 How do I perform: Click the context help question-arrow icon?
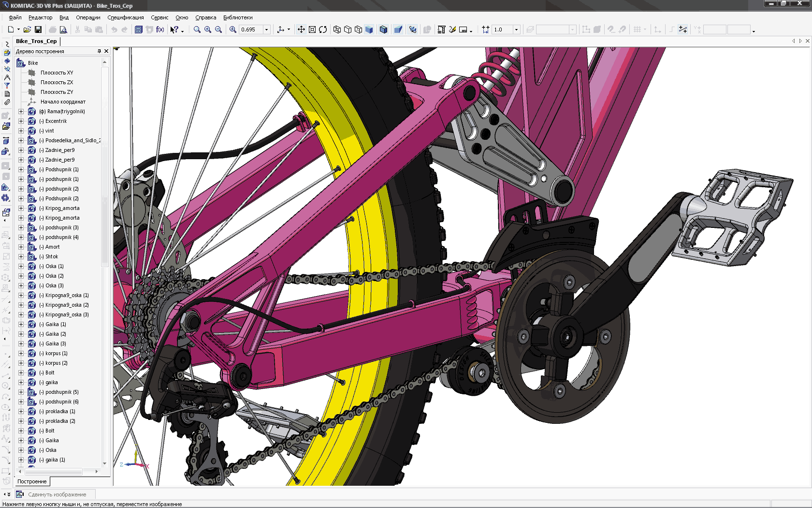tap(174, 30)
